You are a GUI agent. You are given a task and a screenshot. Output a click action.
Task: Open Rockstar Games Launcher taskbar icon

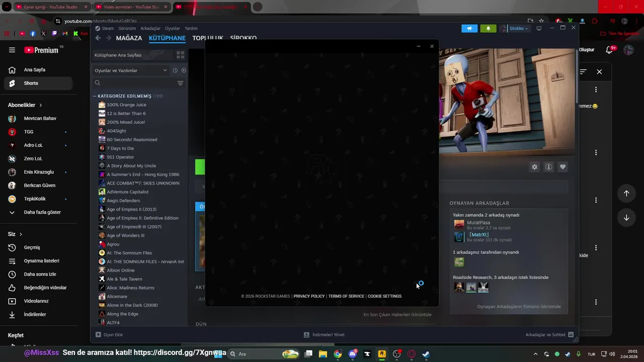[x=382, y=354]
